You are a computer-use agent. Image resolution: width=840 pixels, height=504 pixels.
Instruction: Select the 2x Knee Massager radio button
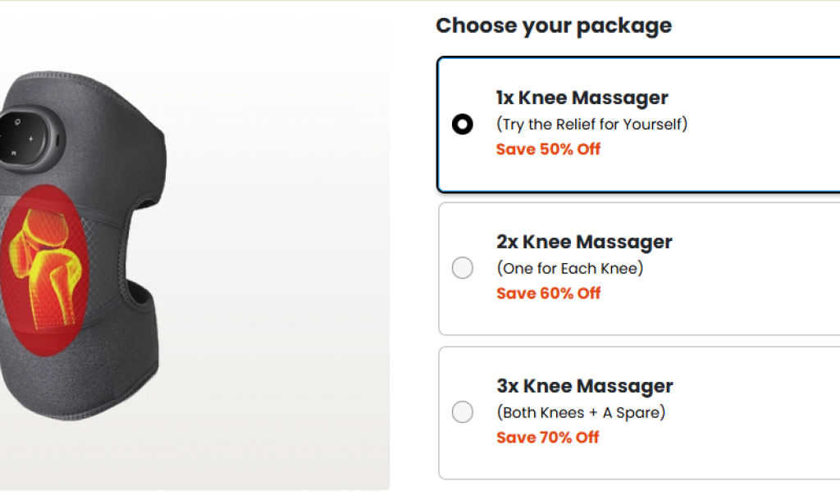coord(463,268)
